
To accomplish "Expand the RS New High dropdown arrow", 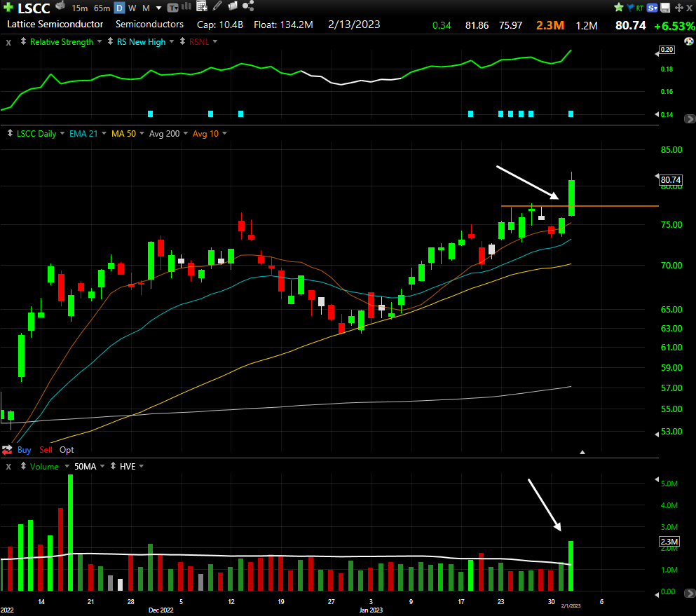I will coord(172,42).
